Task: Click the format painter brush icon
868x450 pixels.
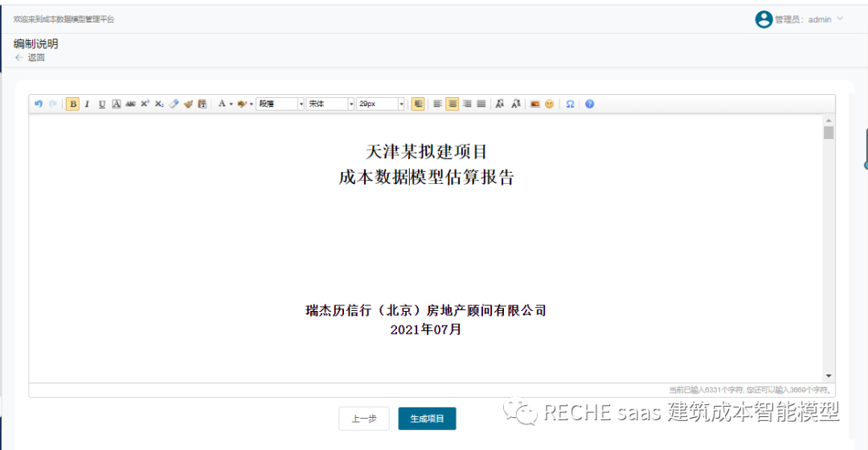Action: point(188,104)
